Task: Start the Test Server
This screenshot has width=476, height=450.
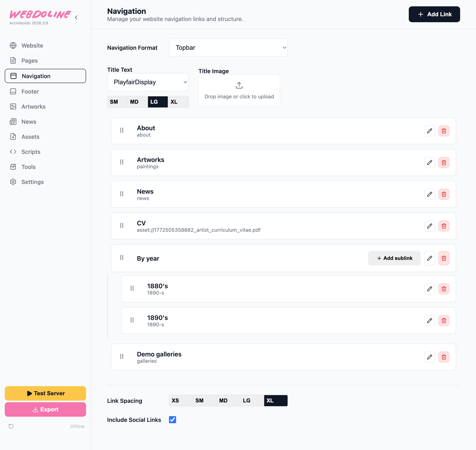Action: 45,393
